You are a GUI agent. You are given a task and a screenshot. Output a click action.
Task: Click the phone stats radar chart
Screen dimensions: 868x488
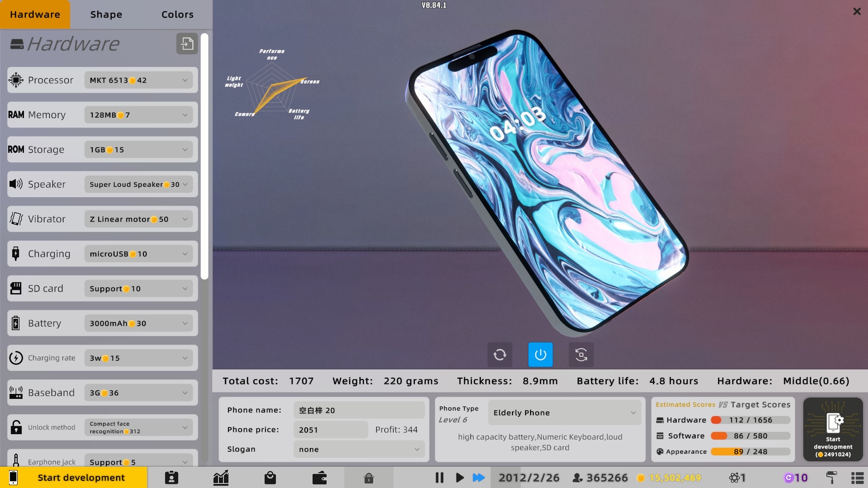click(x=272, y=85)
